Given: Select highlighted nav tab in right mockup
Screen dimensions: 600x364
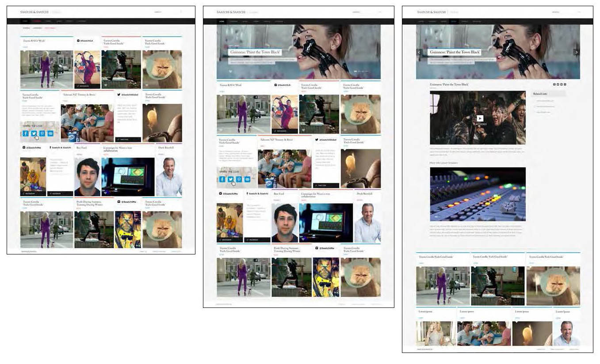Looking at the screenshot, I should point(454,21).
